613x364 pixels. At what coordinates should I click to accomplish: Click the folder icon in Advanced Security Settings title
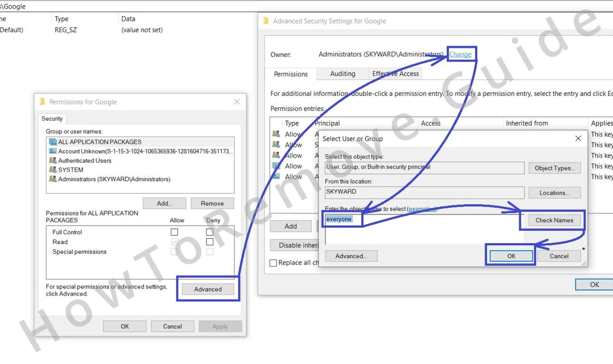(266, 21)
